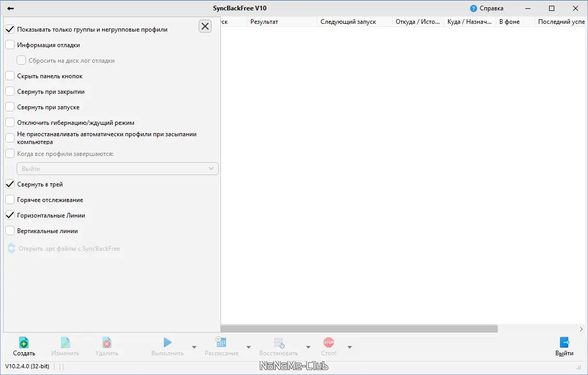The image size is (588, 375).
Task: Click the Изменить edit profile icon
Action: point(65,342)
